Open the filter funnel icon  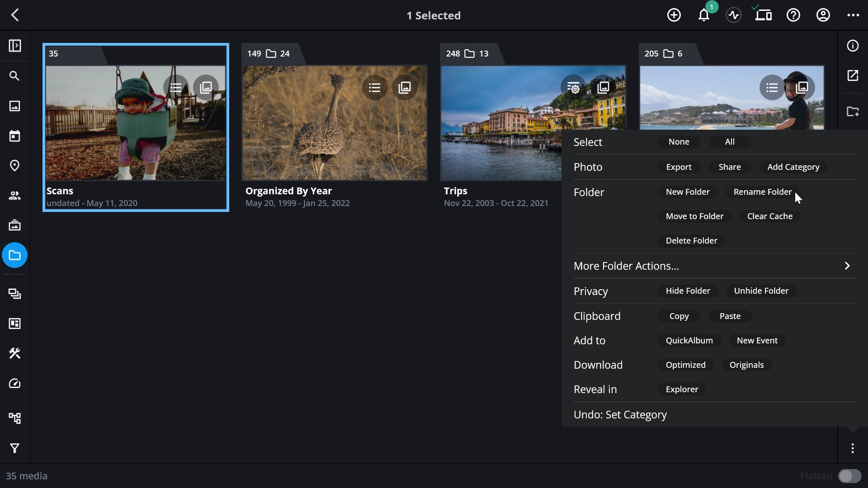click(14, 448)
